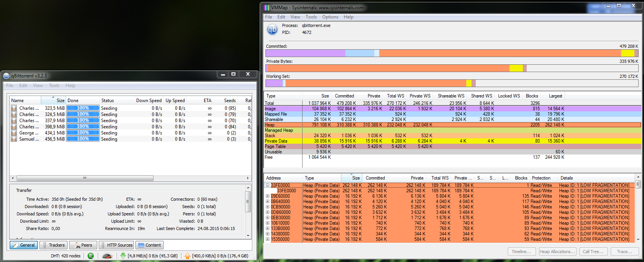Image resolution: width=644 pixels, height=262 pixels.
Task: Click the qb process icon in VMMap
Action: (272, 29)
